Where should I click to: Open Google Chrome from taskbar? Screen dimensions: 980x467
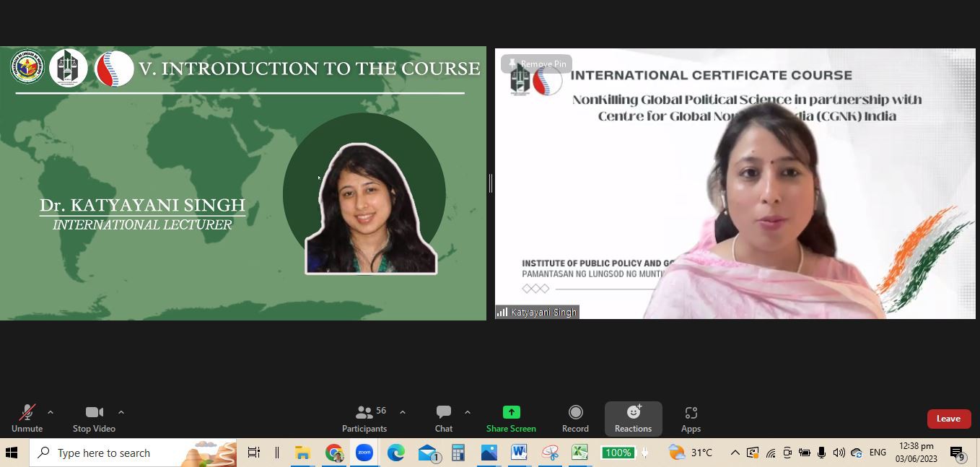tap(333, 453)
